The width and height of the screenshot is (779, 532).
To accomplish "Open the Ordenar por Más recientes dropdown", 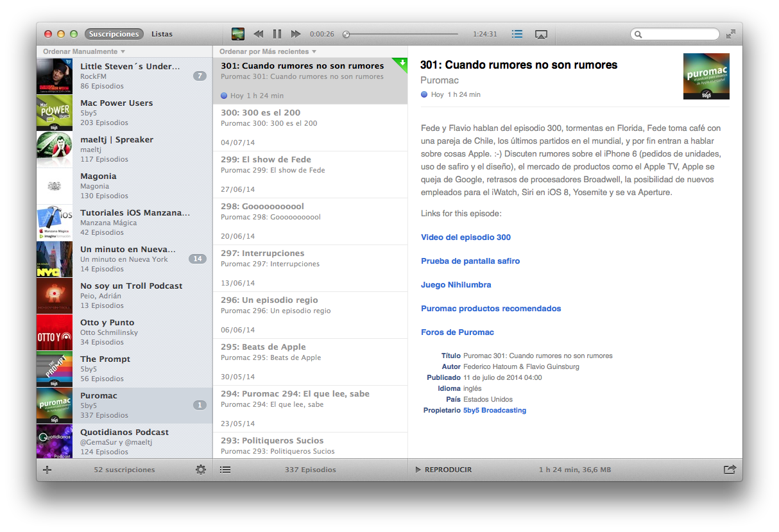I will 268,51.
